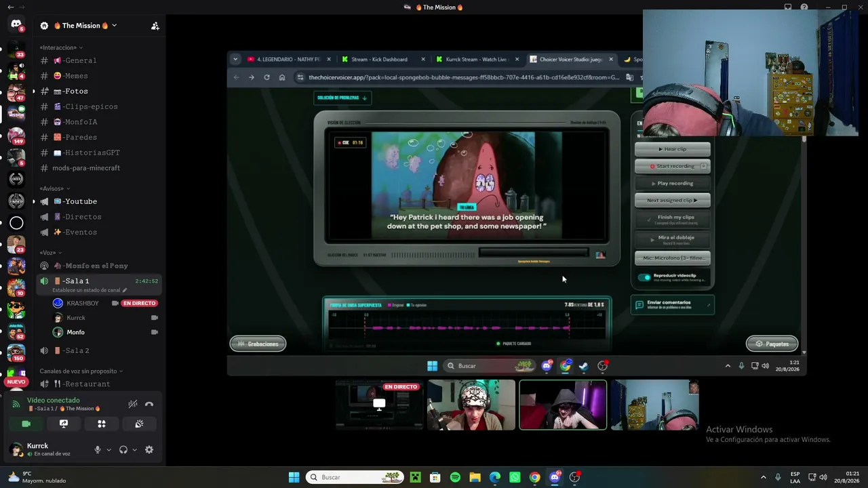Open the Grabaciones panel button
868x488 pixels.
click(x=258, y=344)
